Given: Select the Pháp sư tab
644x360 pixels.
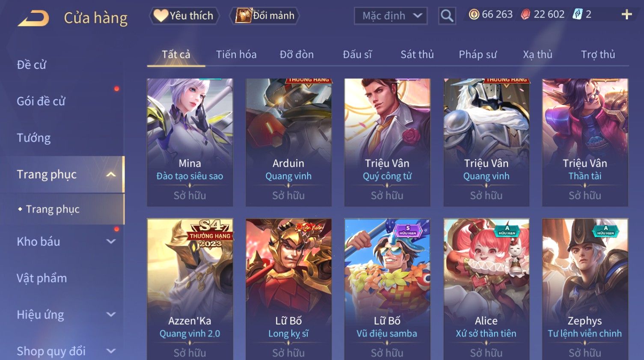Looking at the screenshot, I should click(478, 54).
